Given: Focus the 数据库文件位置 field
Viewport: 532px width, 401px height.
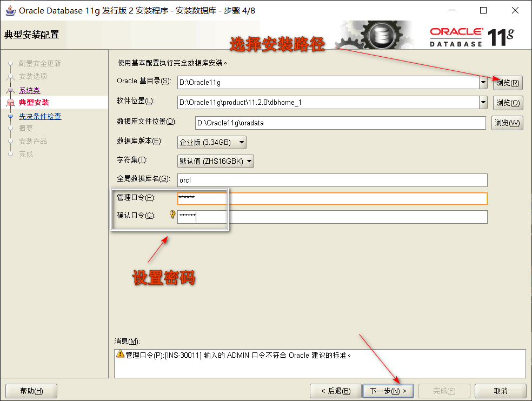Looking at the screenshot, I should click(340, 123).
